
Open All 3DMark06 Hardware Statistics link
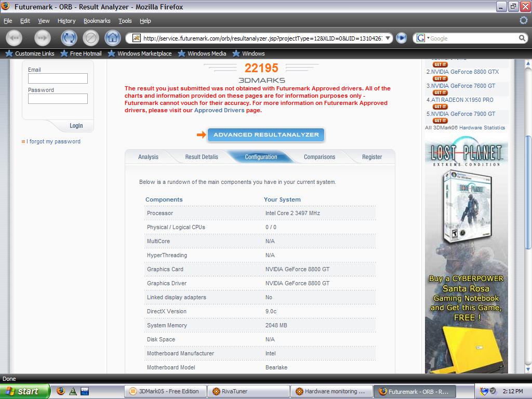point(465,128)
